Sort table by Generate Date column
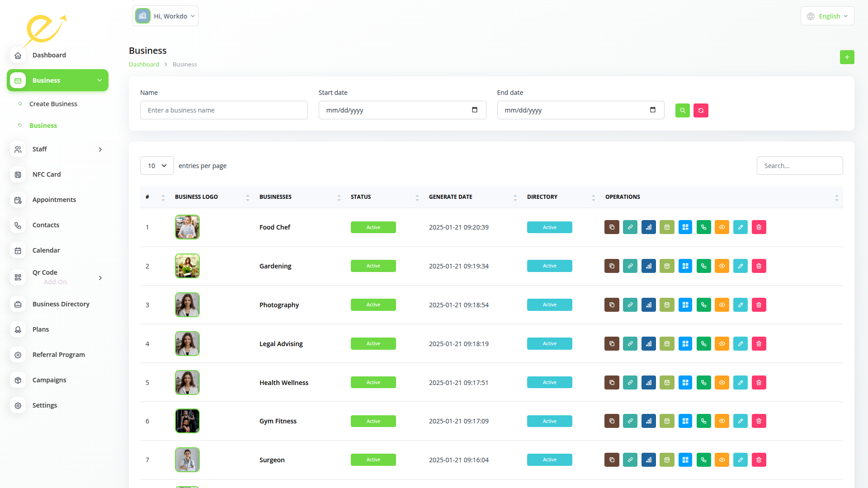Screen dimensions: 868x488 472,197
